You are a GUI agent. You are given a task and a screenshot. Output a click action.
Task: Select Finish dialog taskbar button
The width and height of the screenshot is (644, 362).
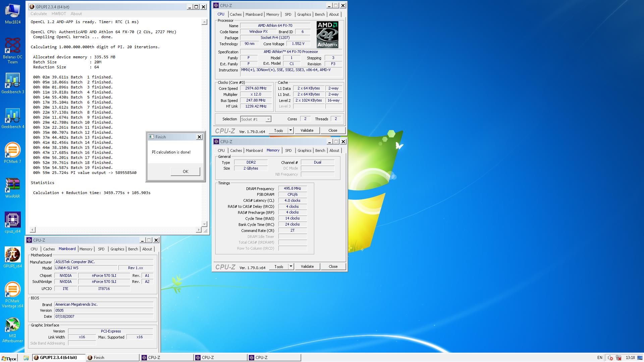point(112,358)
